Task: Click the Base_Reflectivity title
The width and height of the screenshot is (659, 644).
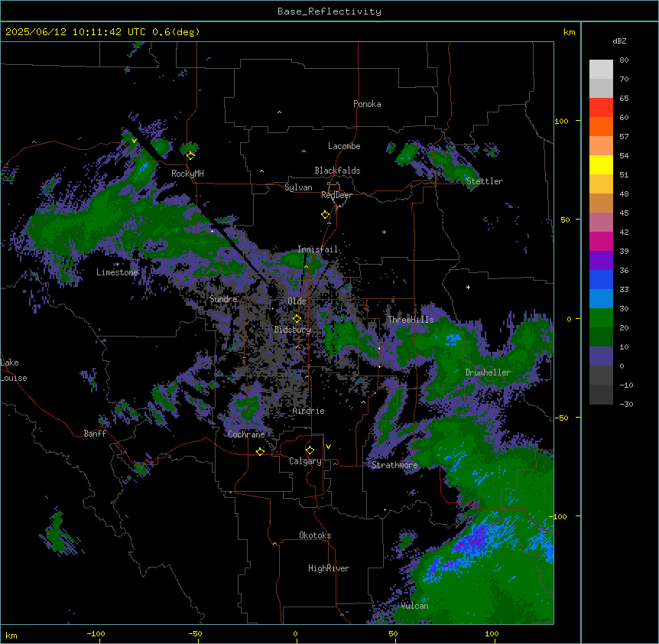Action: tap(329, 11)
